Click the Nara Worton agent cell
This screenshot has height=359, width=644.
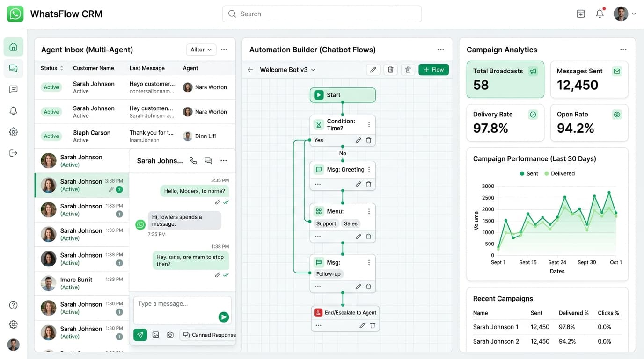(x=205, y=87)
